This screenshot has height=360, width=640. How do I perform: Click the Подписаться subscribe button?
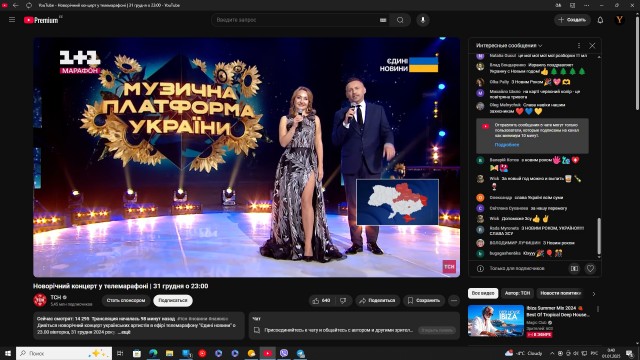(173, 300)
